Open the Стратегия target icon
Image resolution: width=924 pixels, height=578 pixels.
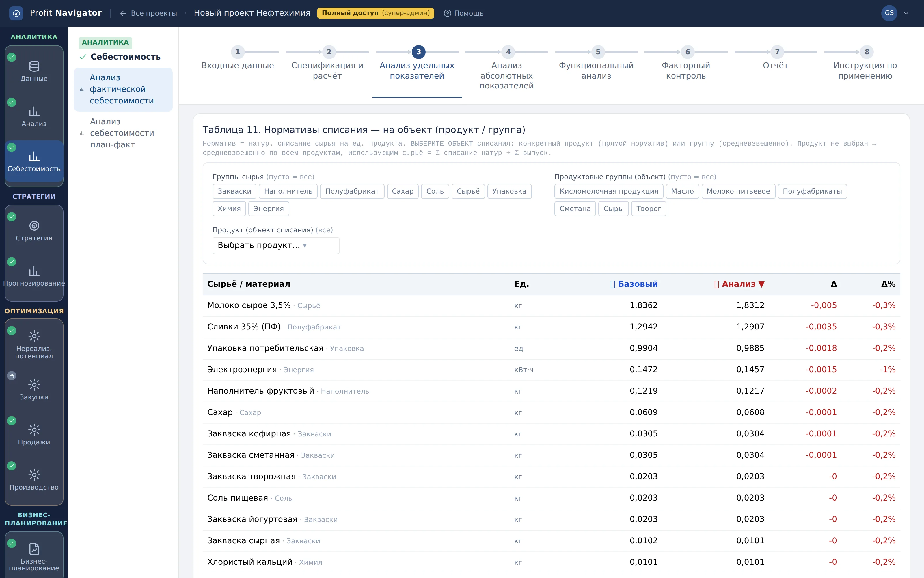tap(34, 226)
